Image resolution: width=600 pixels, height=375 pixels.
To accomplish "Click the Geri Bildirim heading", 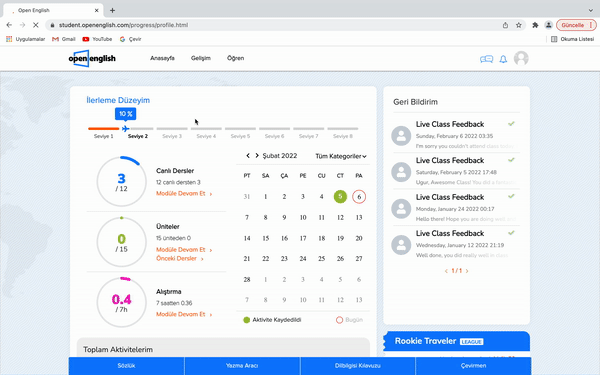I will coord(416,102).
